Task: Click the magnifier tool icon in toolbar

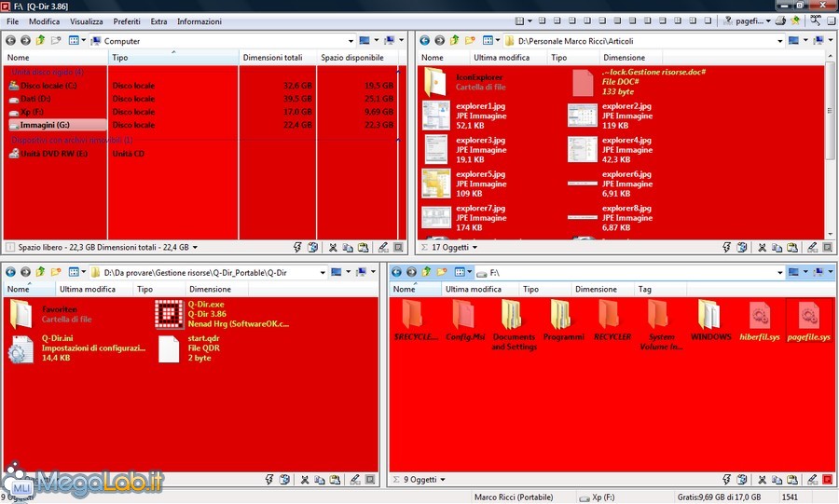Action: pyautogui.click(x=816, y=20)
